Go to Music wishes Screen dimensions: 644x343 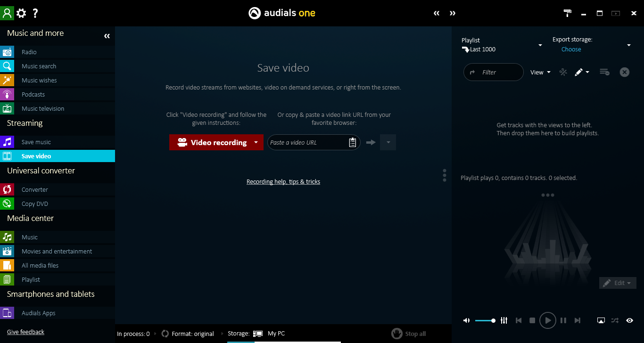pos(58,80)
